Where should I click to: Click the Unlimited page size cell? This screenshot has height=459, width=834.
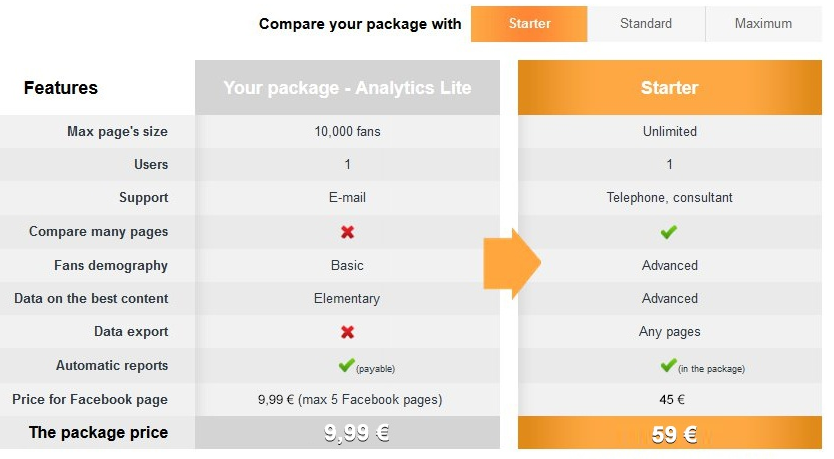coord(669,132)
